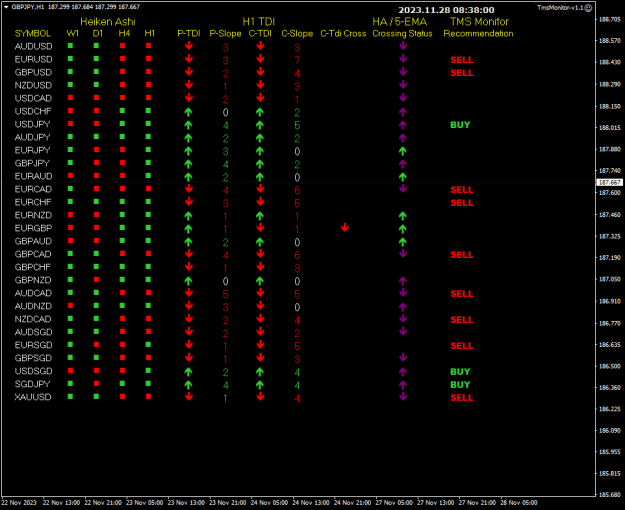This screenshot has height=510, width=625.
Task: Click EURCHF W1 green Heiken Ashi square
Action: tap(71, 202)
